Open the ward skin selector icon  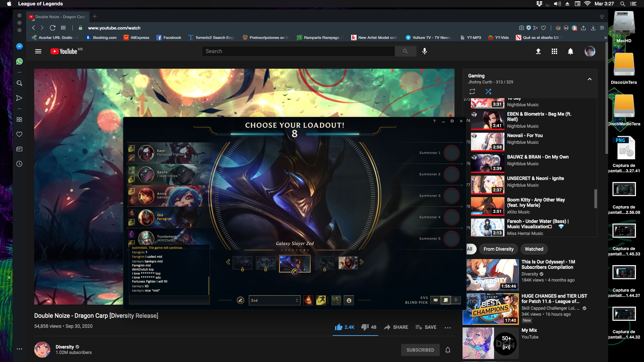point(336,300)
